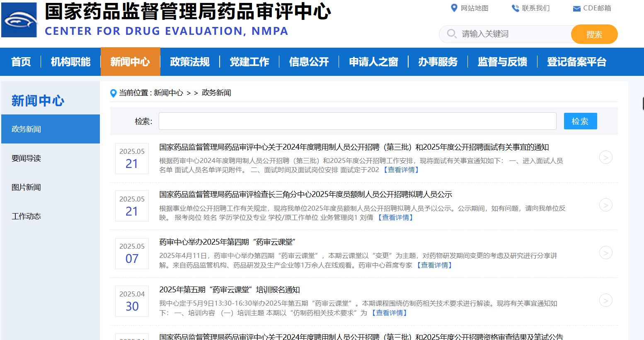Open 办事服务 navigation item
644x340 pixels.
[x=438, y=62]
